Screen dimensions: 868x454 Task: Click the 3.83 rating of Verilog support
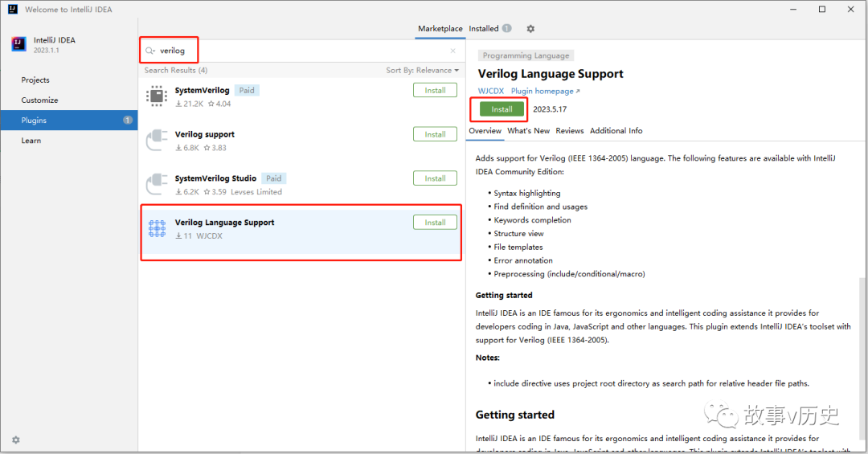(x=215, y=148)
